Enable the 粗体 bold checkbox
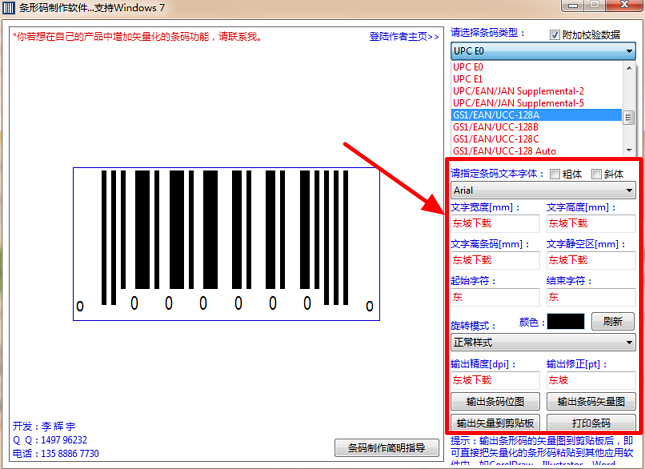The height and width of the screenshot is (469, 645). point(555,174)
